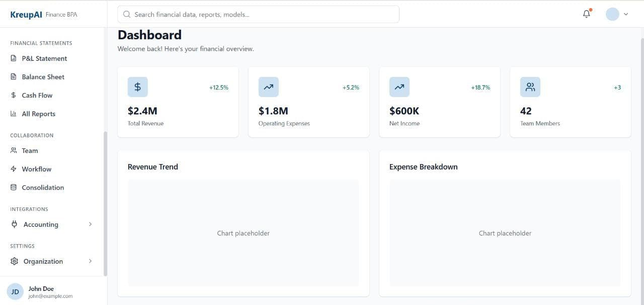Expand the Accounting integrations section
Viewport: 644px width, 305px height.
pyautogui.click(x=50, y=224)
